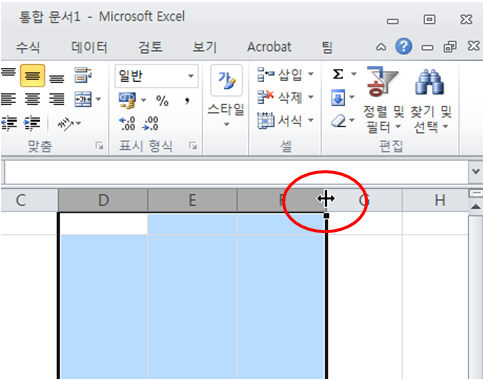Open the 수식 ribbon tab
Screen dimensions: 483x380
28,47
